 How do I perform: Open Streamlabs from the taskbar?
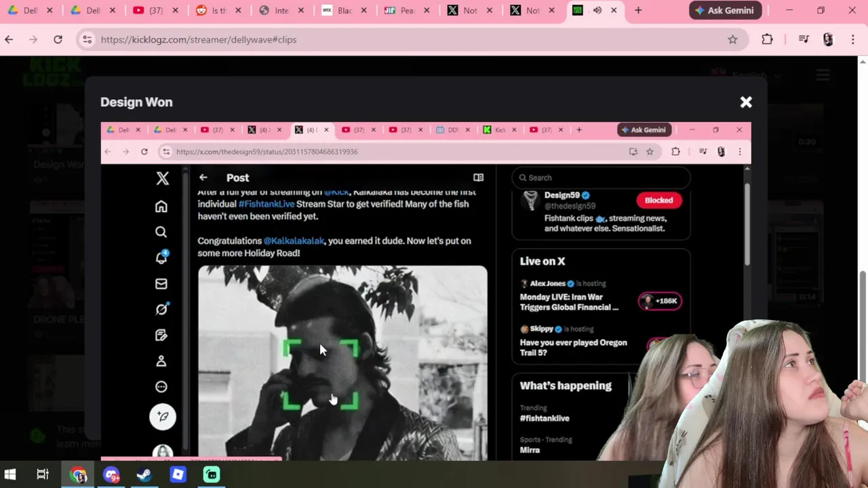[x=212, y=474]
